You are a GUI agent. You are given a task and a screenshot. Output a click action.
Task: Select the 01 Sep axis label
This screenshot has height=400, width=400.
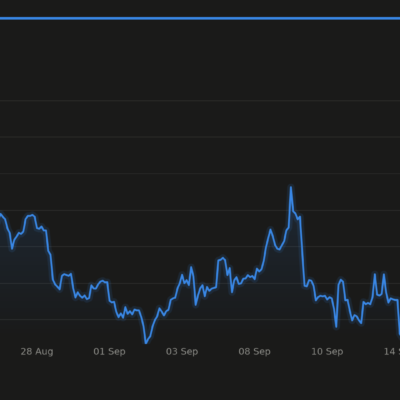pos(109,351)
